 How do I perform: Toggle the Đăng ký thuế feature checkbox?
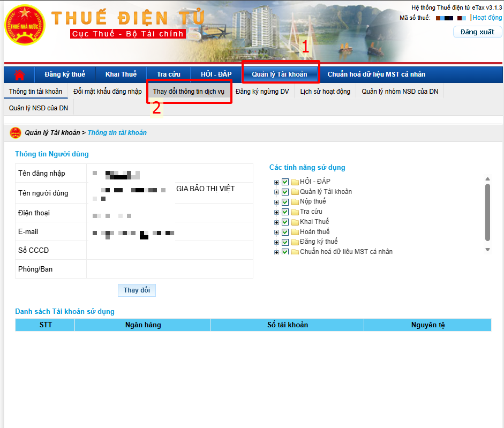coord(285,242)
